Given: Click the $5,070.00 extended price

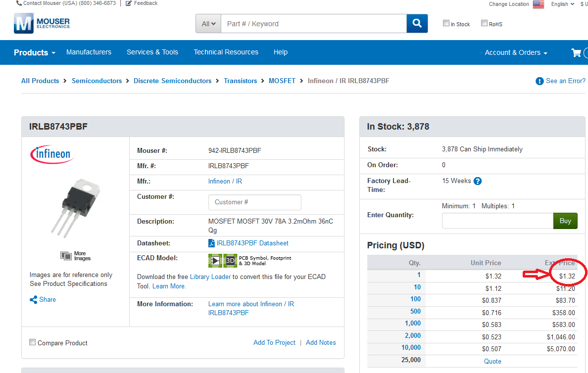Looking at the screenshot, I should tap(561, 349).
